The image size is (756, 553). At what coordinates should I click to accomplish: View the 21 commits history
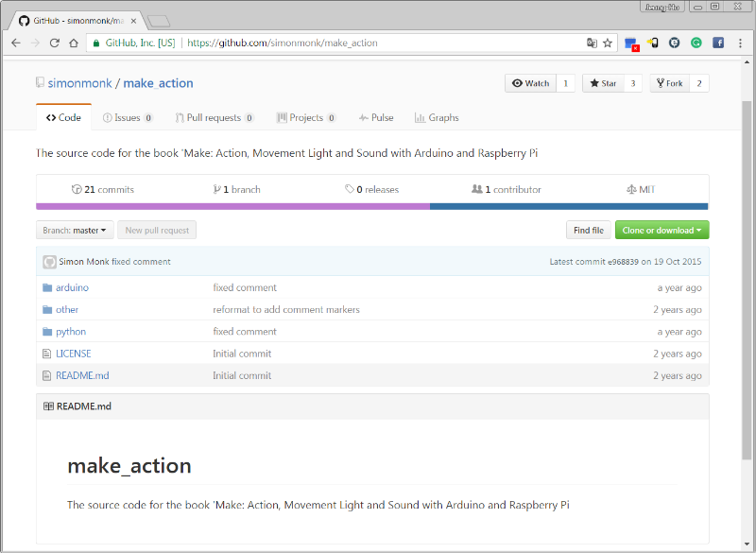click(103, 189)
